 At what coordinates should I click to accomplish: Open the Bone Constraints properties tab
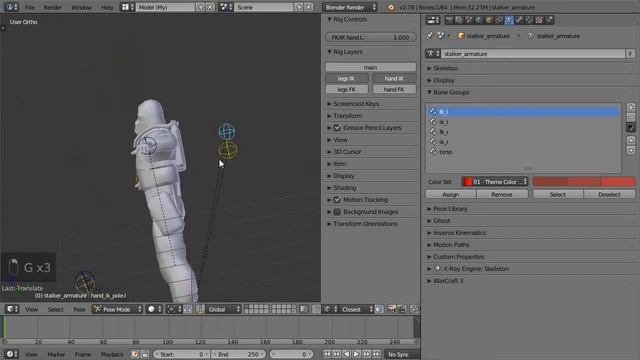point(529,20)
